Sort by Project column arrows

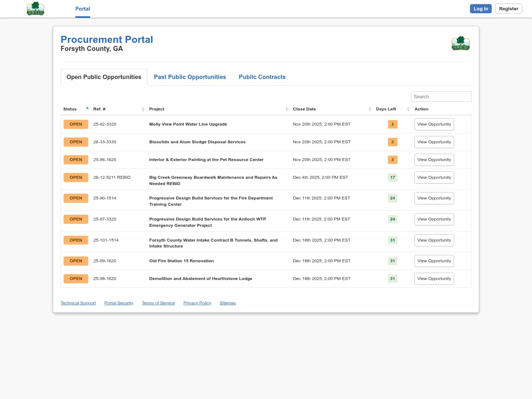coord(287,109)
